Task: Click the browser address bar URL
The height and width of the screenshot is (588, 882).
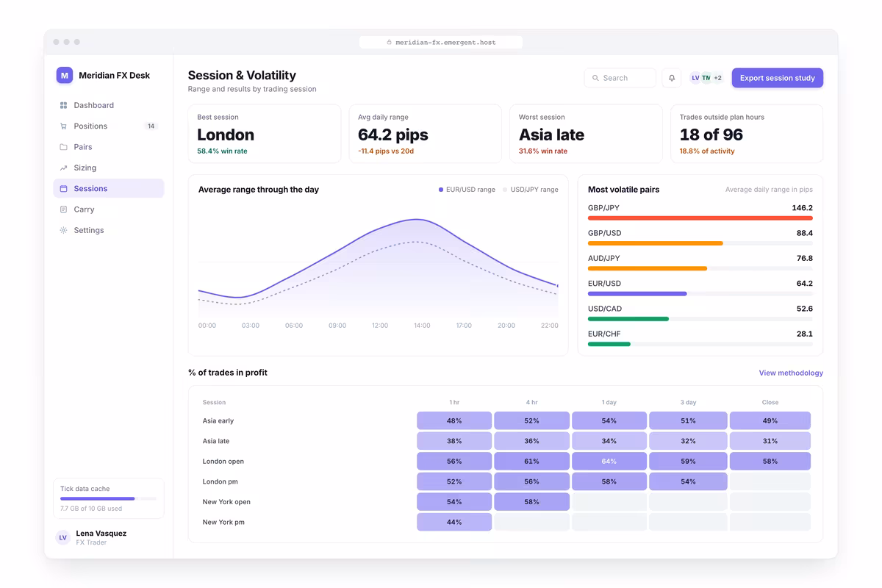Action: 441,43
